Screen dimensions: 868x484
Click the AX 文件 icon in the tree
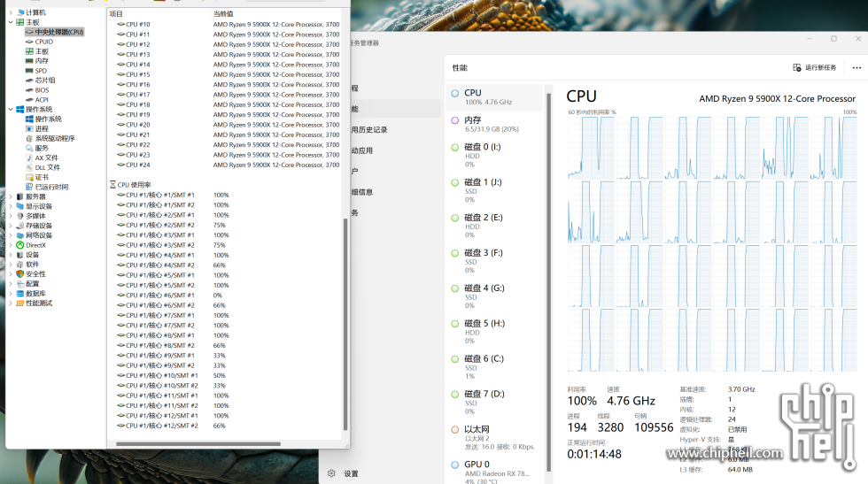click(x=29, y=157)
